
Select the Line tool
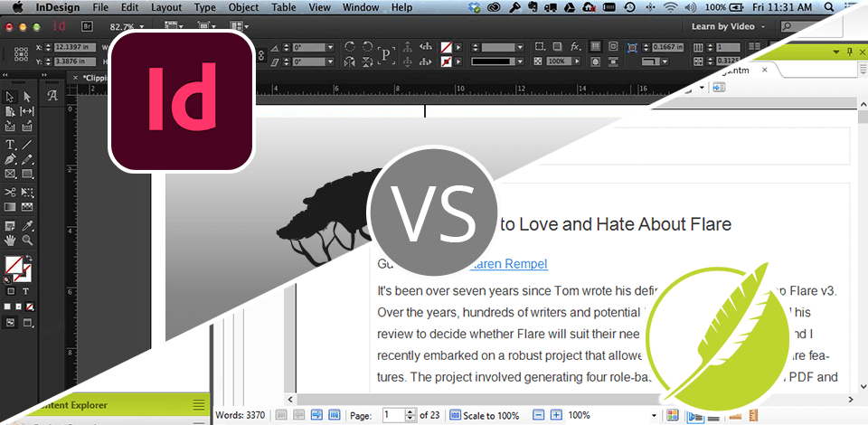27,145
